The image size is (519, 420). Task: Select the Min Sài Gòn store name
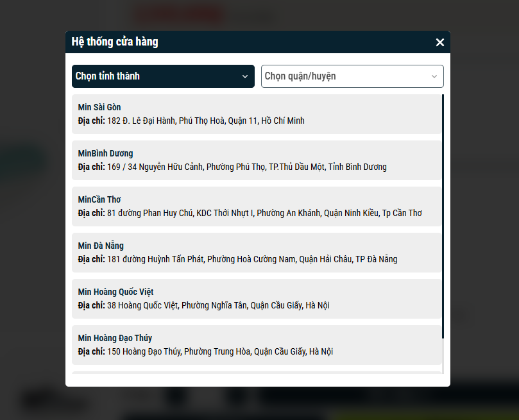99,107
